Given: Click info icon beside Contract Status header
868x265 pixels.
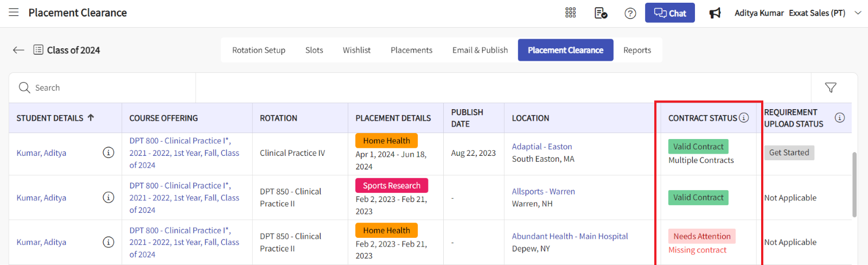Looking at the screenshot, I should click(744, 118).
